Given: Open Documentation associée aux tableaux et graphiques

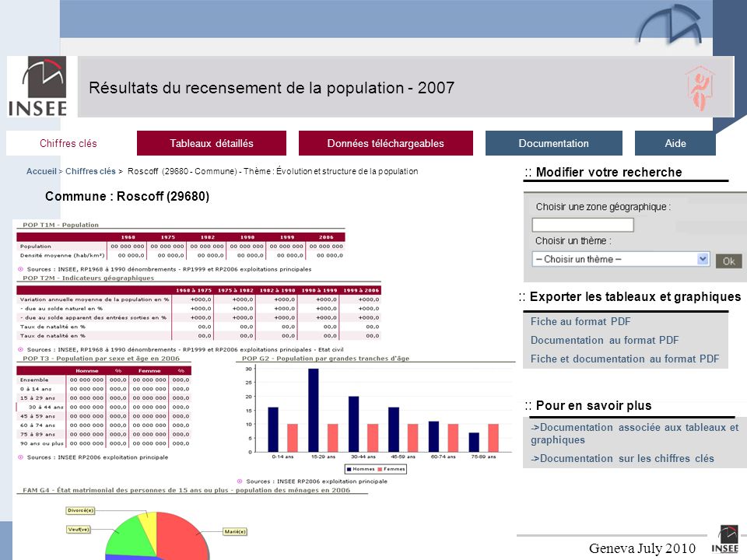Looking at the screenshot, I should coord(635,433).
